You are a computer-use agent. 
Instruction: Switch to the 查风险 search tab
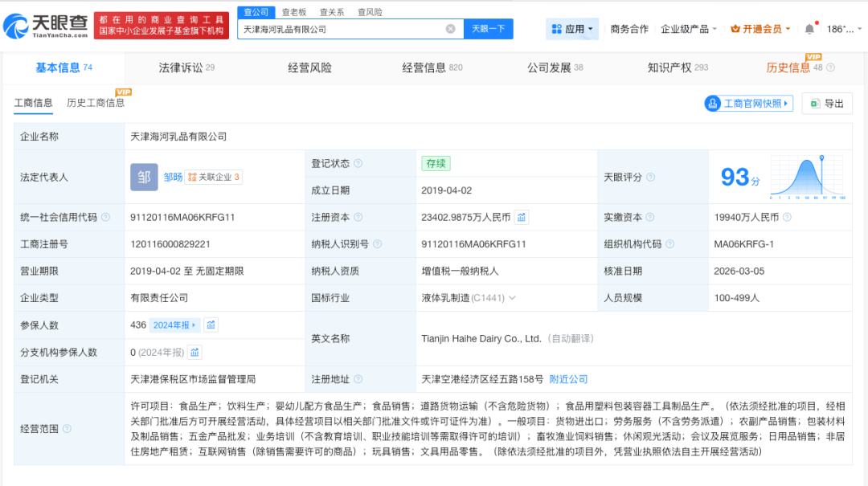click(370, 12)
